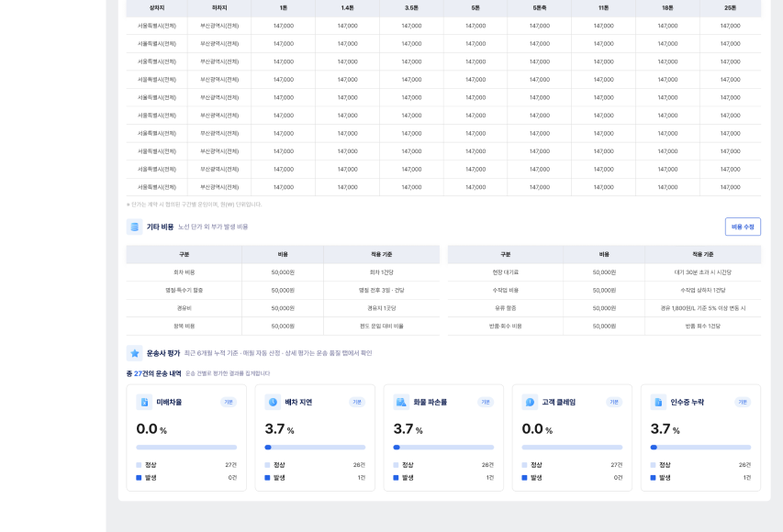
Task: Click the 경유지 1곳당 criteria cell
Action: tap(382, 308)
